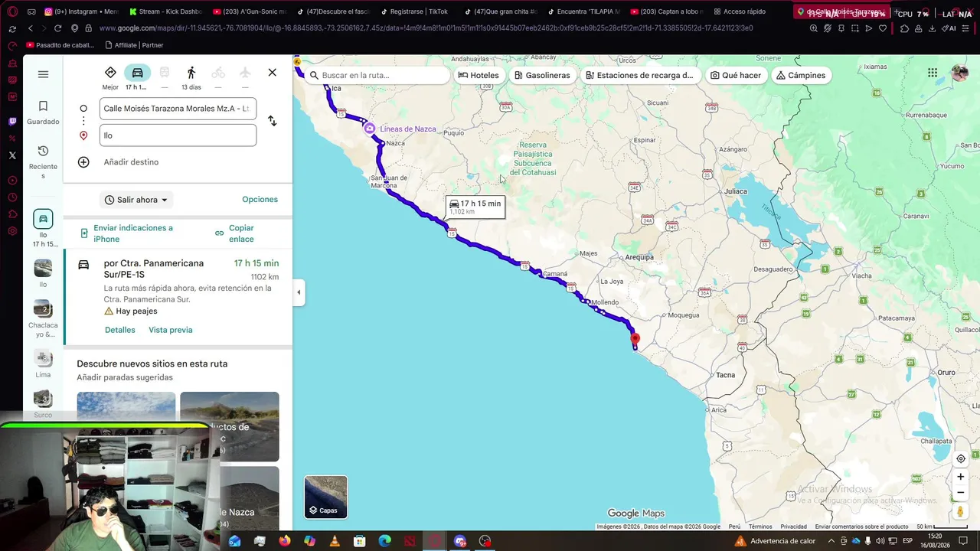
Task: Click the Street View pegman
Action: coord(961,511)
